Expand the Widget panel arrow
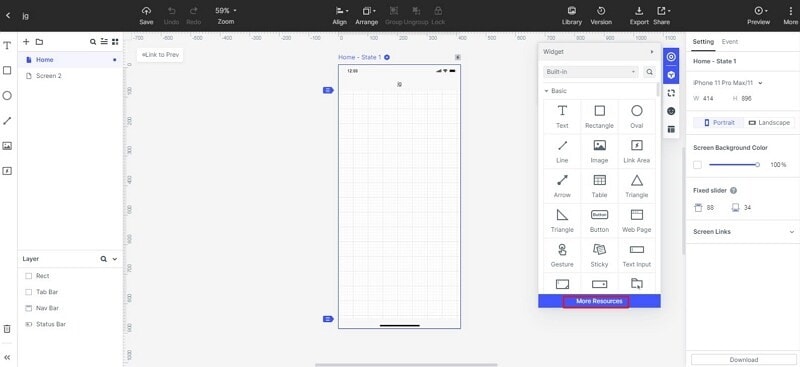This screenshot has width=800, height=367. 652,52
